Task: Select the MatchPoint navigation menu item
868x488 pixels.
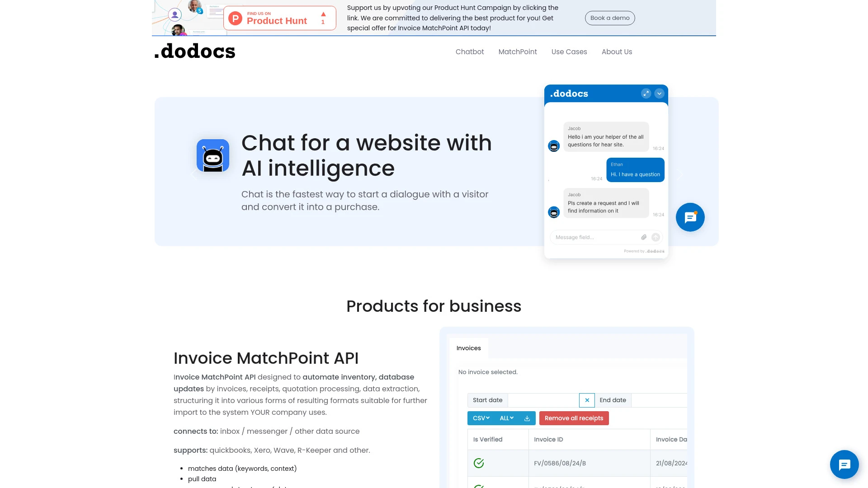Action: click(518, 51)
